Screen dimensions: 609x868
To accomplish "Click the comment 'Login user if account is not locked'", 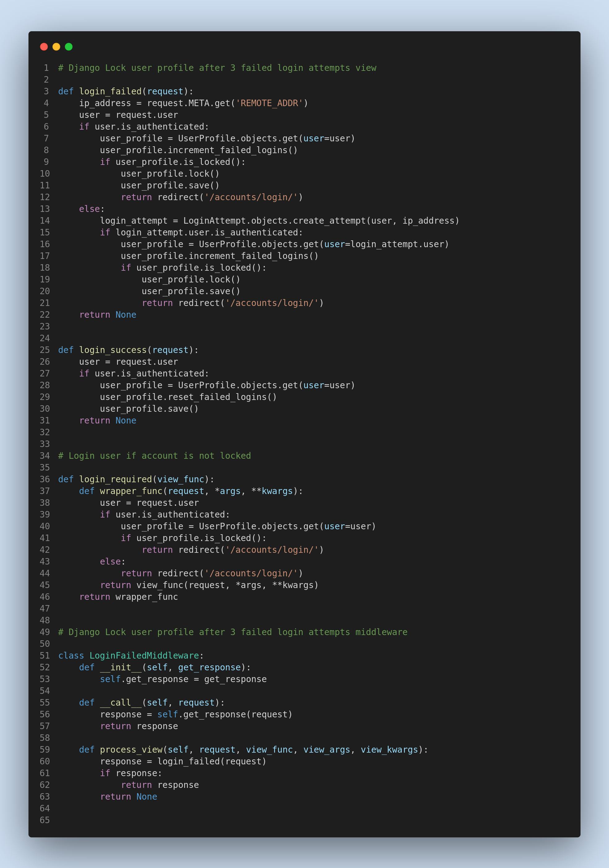I will pos(155,456).
